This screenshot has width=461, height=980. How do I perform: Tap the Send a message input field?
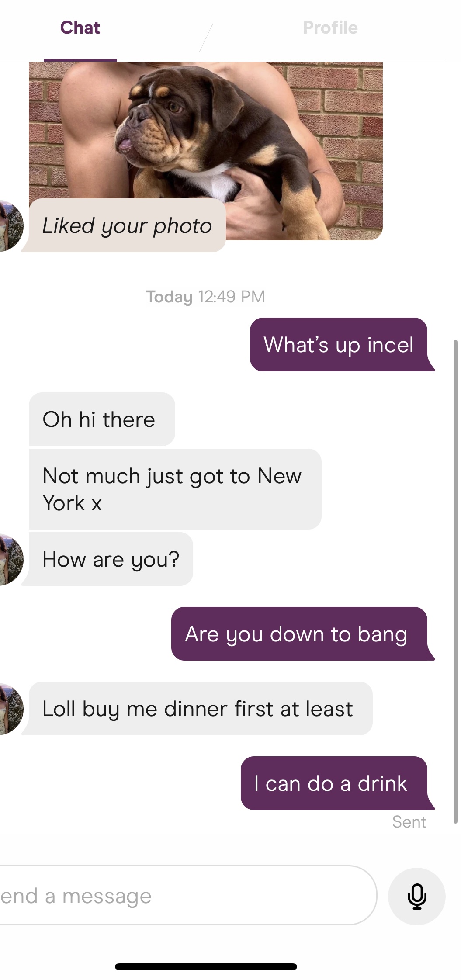[188, 895]
